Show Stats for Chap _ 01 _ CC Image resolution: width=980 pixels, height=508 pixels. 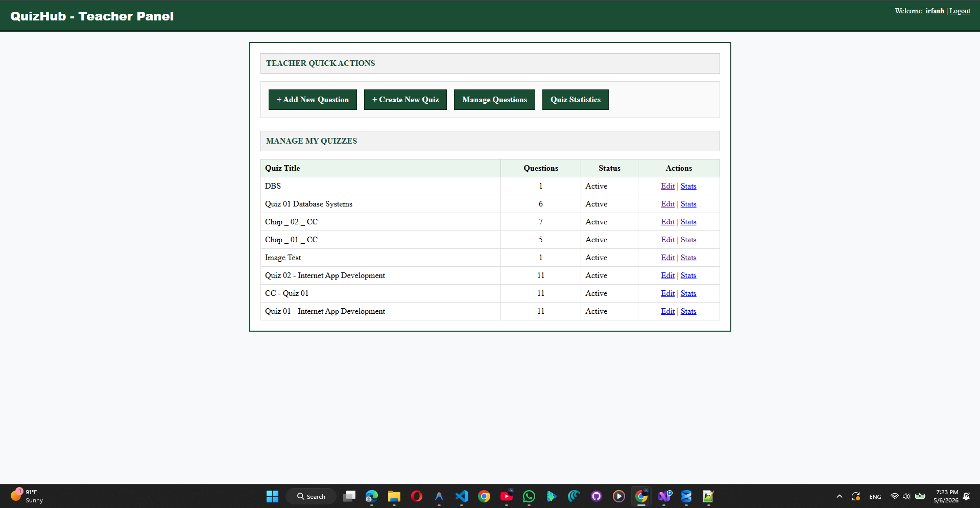[x=688, y=240]
